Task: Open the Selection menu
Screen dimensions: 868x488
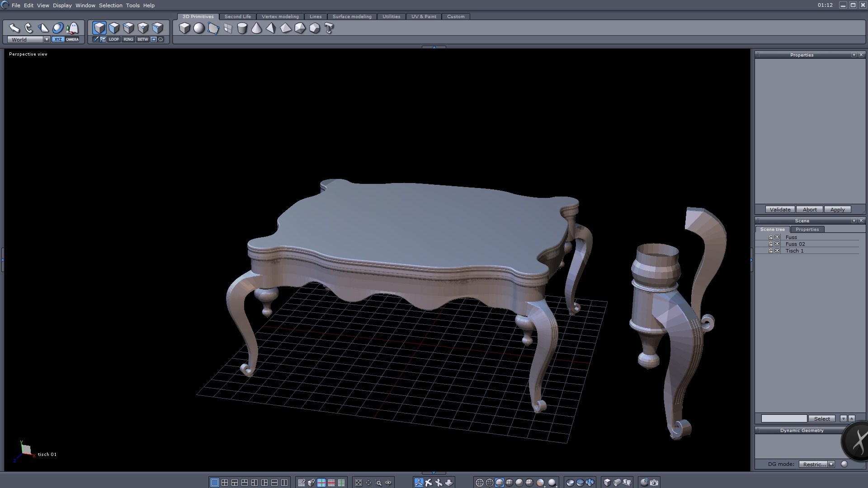Action: coord(110,5)
